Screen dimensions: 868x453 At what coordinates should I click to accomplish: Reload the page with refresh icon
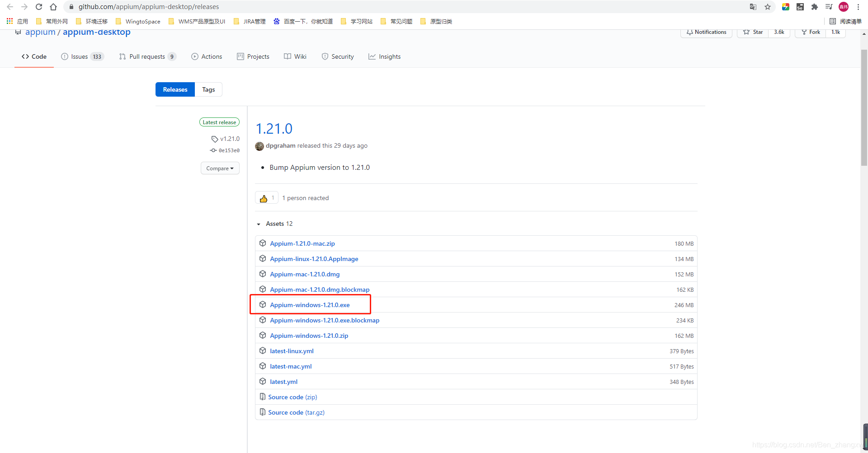39,7
